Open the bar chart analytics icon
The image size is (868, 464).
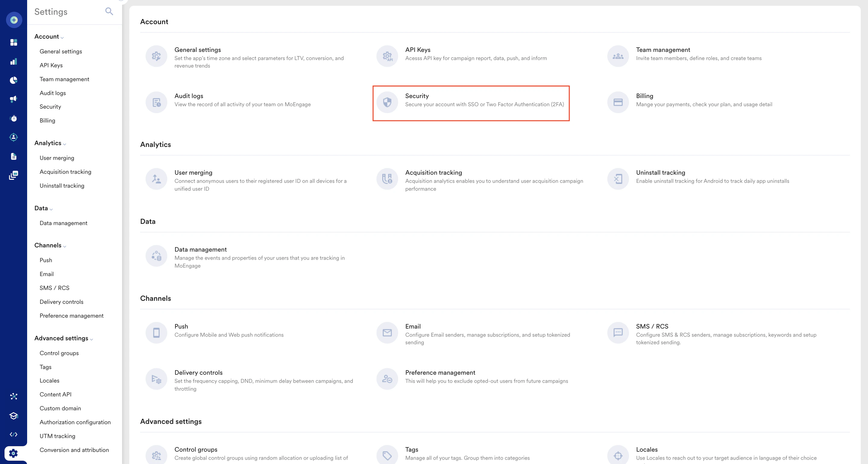click(x=14, y=61)
